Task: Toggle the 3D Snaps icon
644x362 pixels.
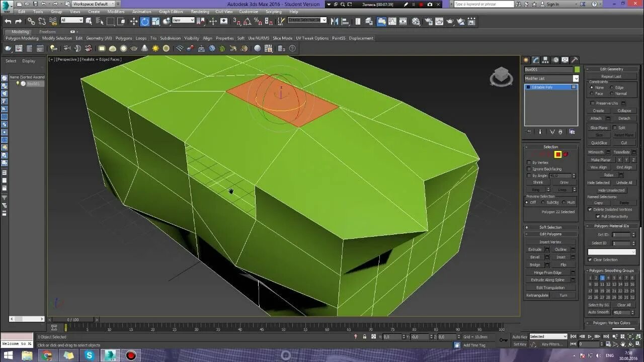Action: coord(236,21)
